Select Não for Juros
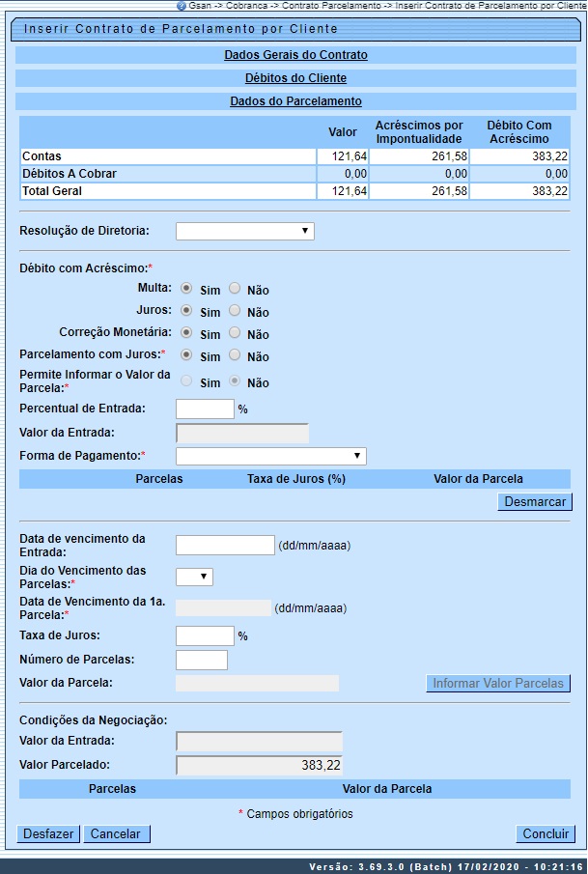The height and width of the screenshot is (874, 588). pyautogui.click(x=235, y=311)
